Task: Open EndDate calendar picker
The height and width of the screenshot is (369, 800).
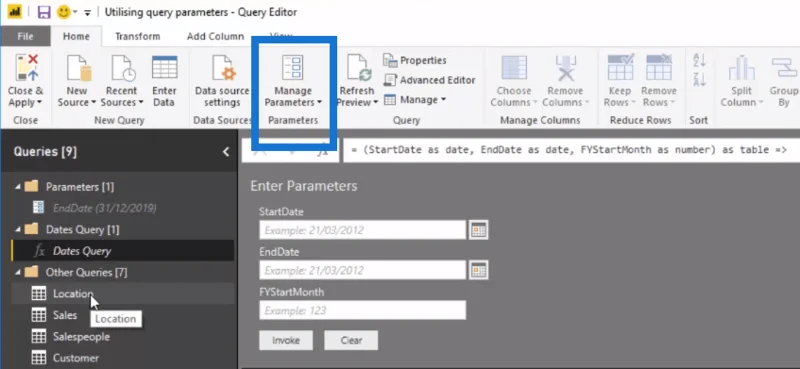Action: pos(479,270)
